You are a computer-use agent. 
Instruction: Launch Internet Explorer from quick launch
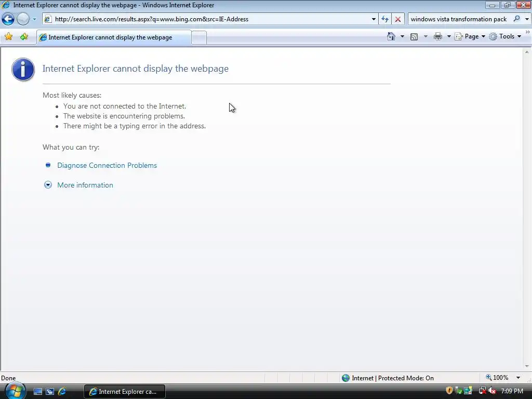coord(62,392)
